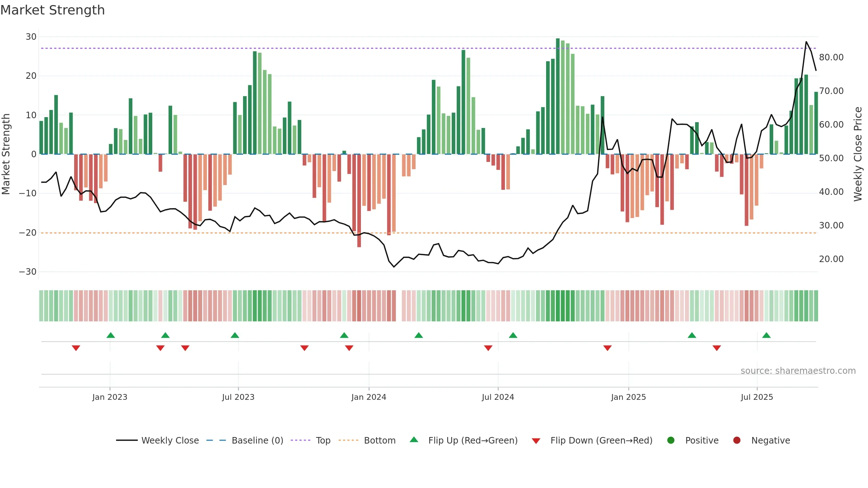The width and height of the screenshot is (868, 488).
Task: Select the red Flip Down triangle in May 2025
Action: (717, 348)
